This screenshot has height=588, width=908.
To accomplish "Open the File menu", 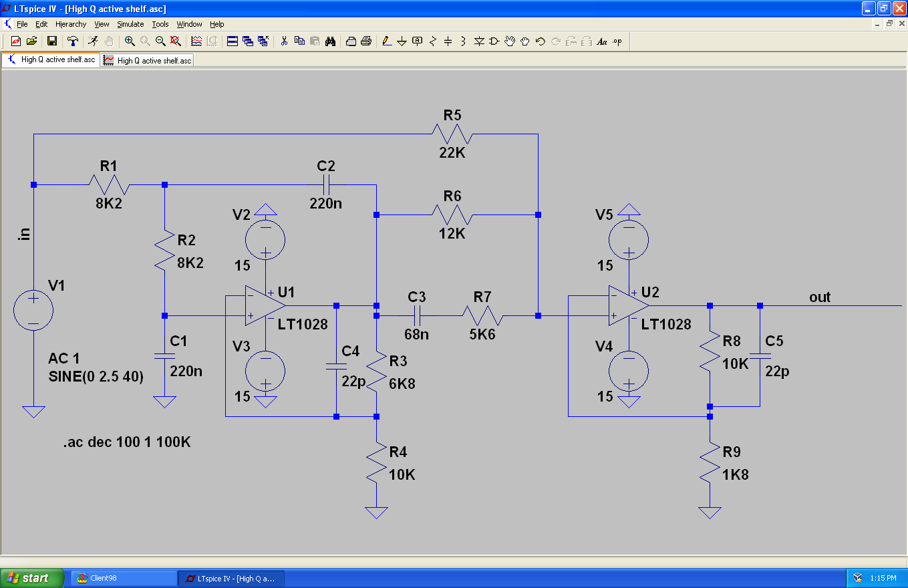I will point(22,24).
